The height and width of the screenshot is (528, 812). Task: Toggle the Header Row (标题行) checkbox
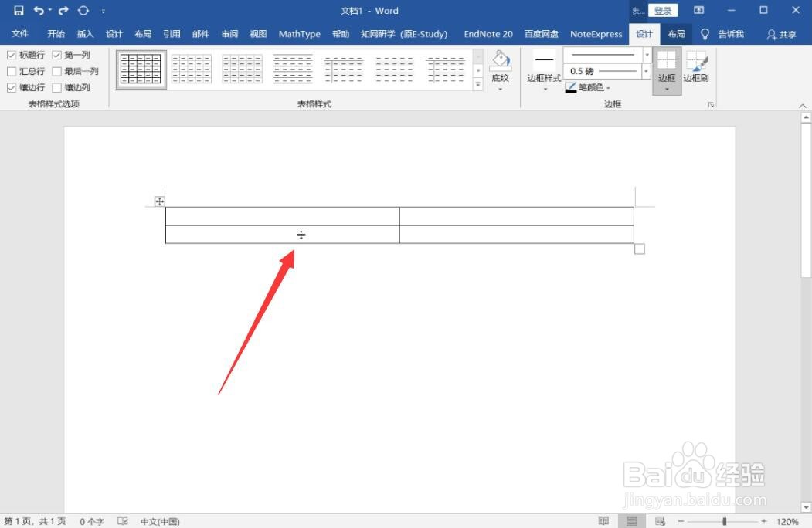coord(12,54)
